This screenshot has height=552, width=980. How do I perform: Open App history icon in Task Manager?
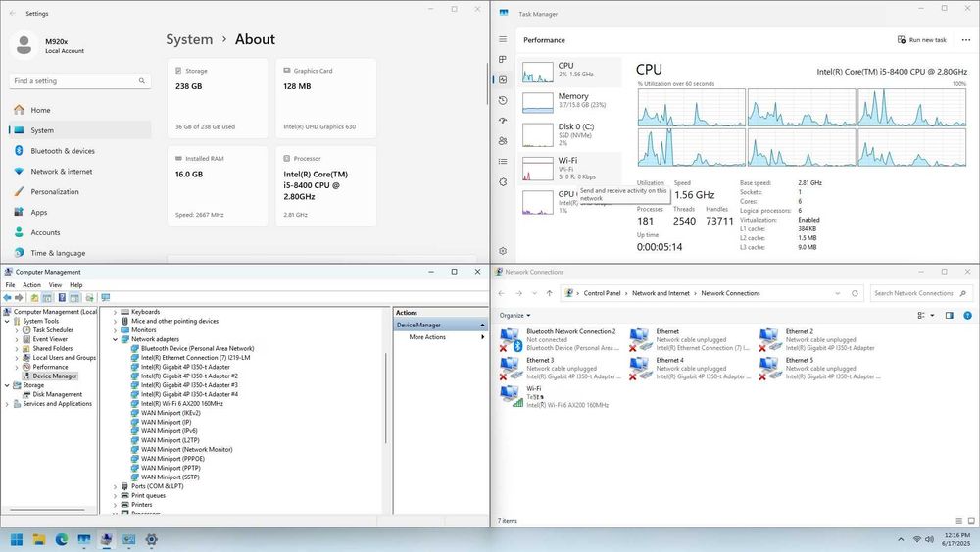[x=503, y=100]
